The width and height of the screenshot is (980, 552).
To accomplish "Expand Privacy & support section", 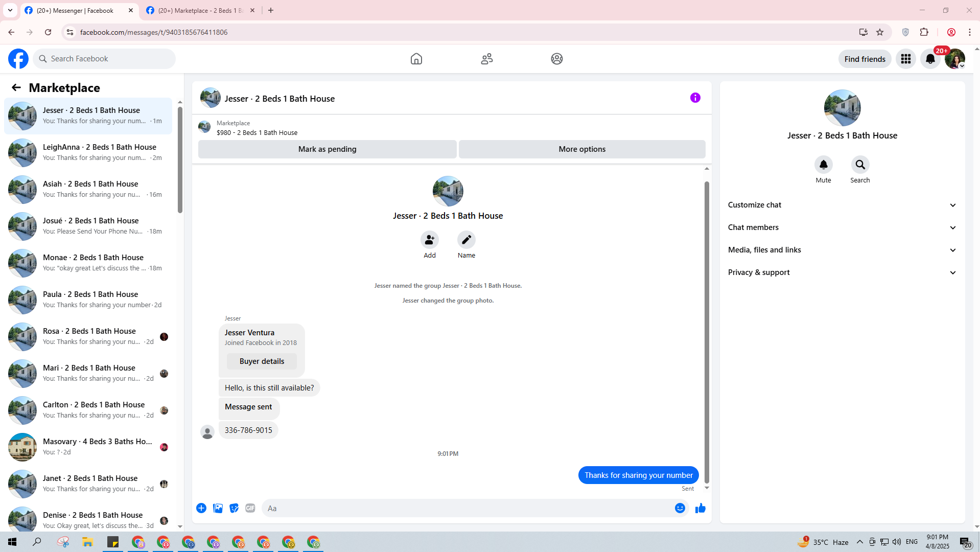I will (842, 272).
